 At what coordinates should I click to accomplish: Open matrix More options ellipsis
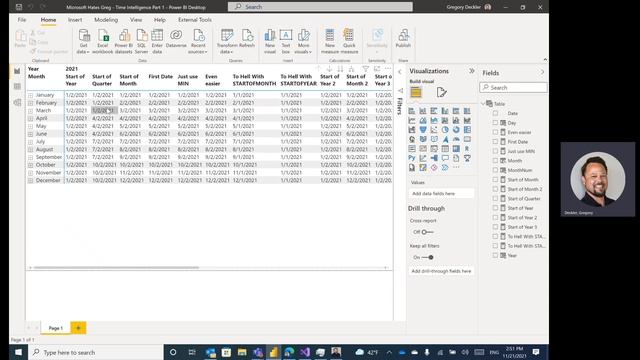(388, 69)
